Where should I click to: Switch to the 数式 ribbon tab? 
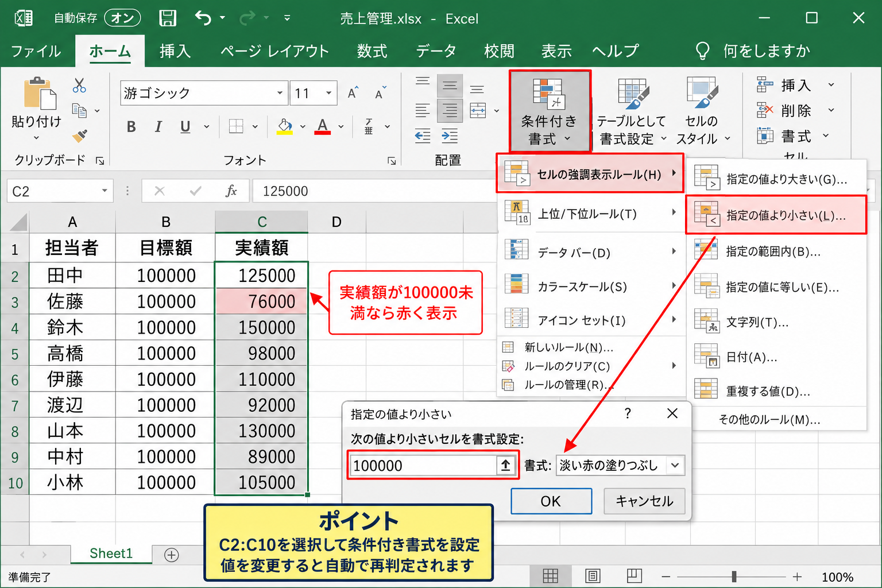(x=372, y=51)
